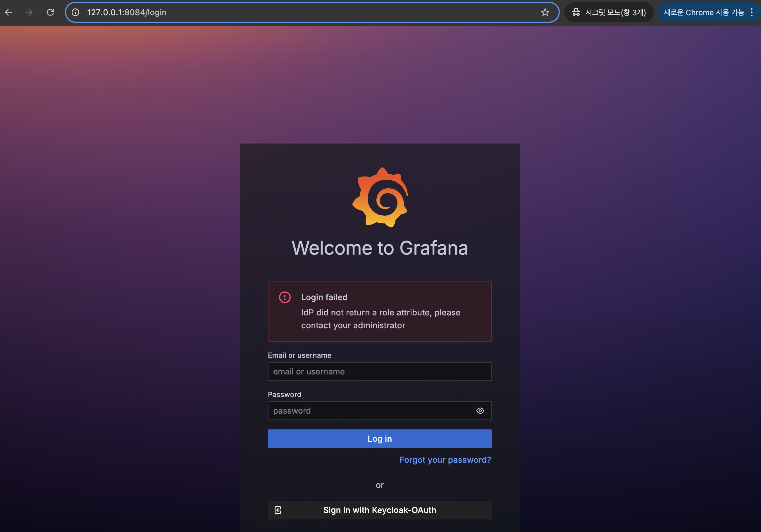Screen dimensions: 761x532
Task: Sign in with Keycloak-OAuth
Action: [x=380, y=510]
